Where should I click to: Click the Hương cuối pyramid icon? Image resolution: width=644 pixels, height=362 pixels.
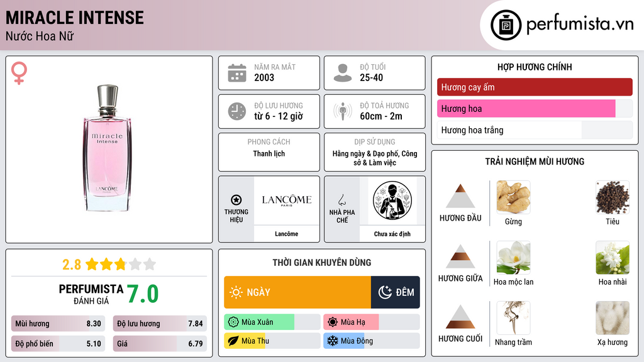pos(460,317)
